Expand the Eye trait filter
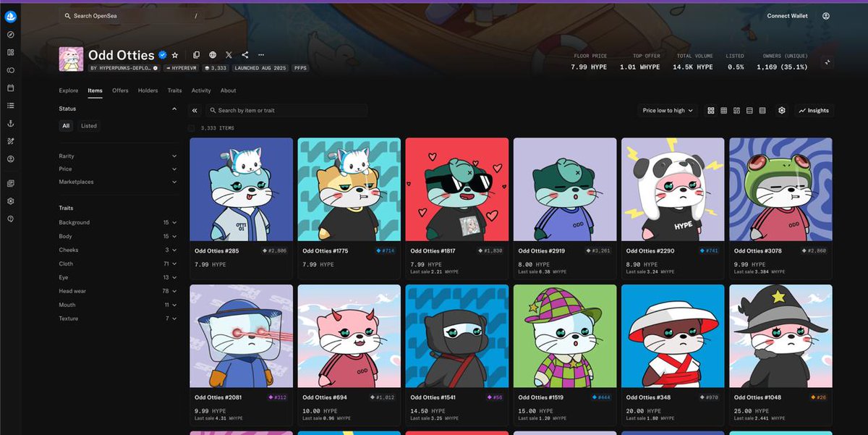The width and height of the screenshot is (868, 435). pos(118,278)
